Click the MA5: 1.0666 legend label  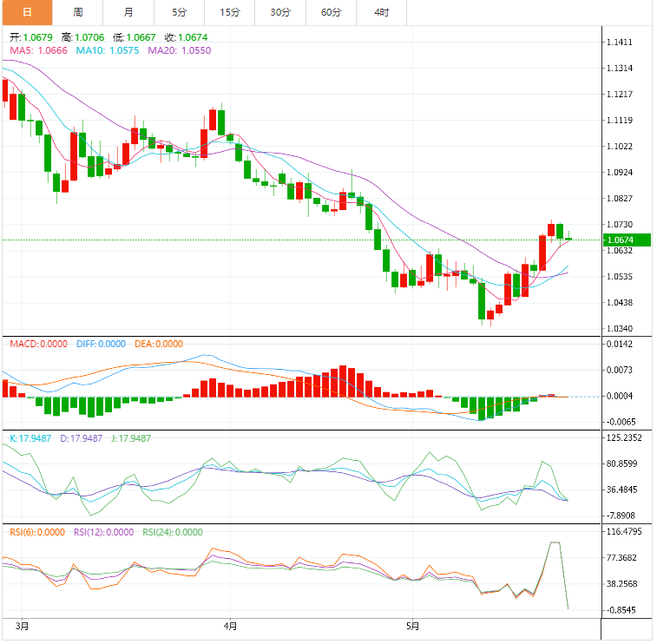[x=38, y=50]
